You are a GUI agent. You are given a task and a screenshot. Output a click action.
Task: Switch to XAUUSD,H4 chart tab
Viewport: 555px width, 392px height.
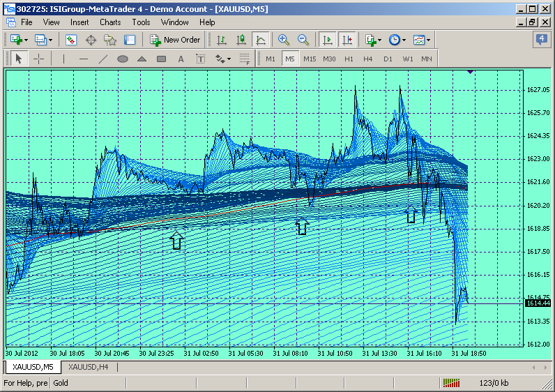click(89, 367)
